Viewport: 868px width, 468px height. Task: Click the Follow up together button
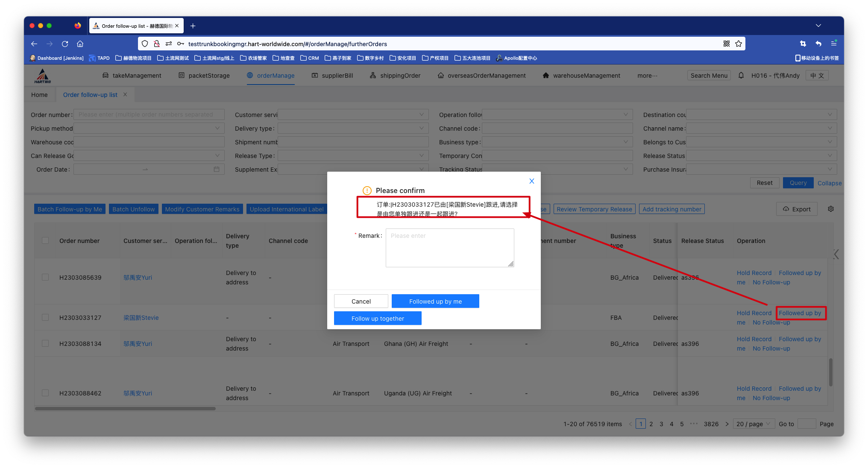[378, 319]
